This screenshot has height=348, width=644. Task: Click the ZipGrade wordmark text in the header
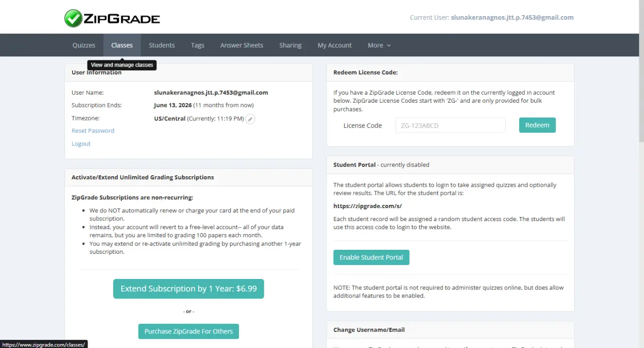pos(122,19)
